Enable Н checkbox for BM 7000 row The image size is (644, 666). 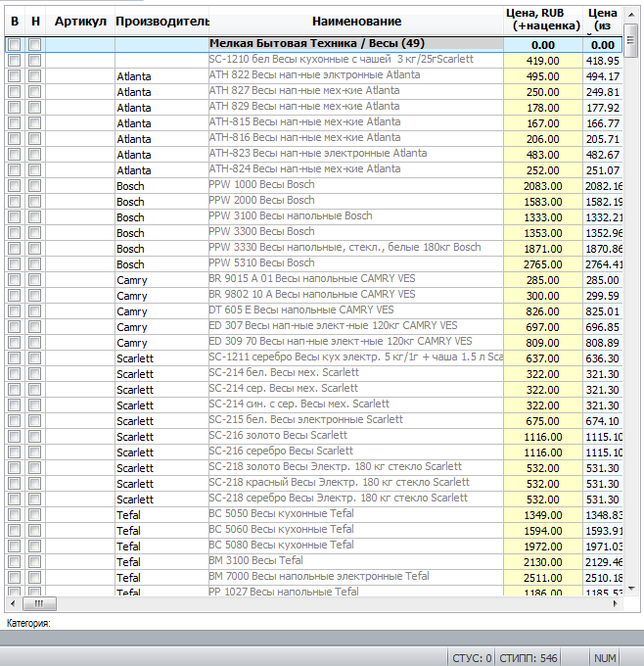point(35,578)
